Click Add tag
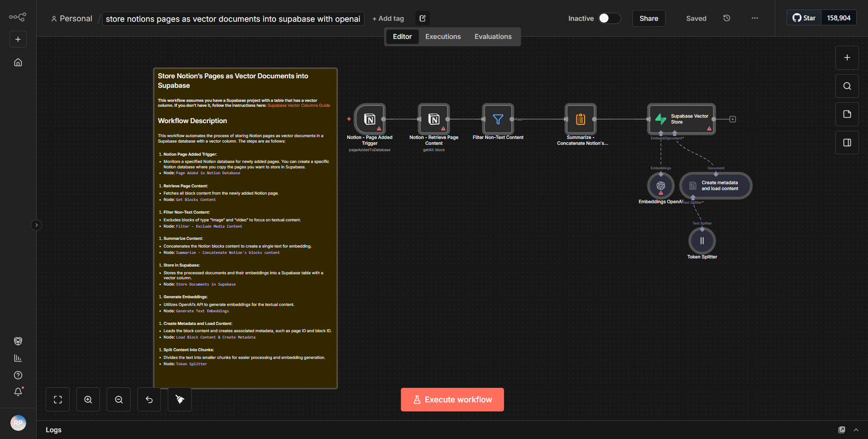This screenshot has height=439, width=868. tap(388, 19)
